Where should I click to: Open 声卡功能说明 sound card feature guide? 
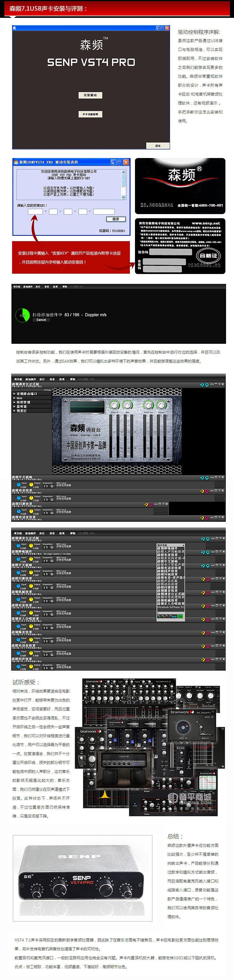90,114
